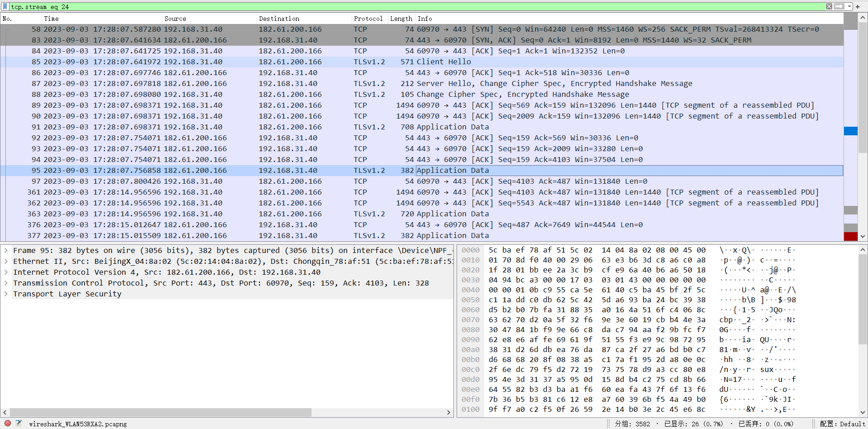Select packet 89 Seq=569 row
The image size is (868, 429).
click(422, 105)
